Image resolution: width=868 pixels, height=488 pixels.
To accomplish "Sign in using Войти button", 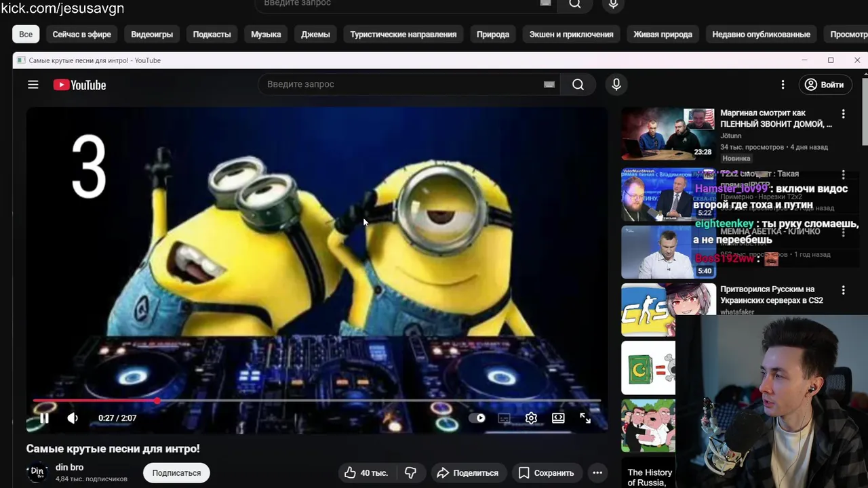I will (x=825, y=85).
